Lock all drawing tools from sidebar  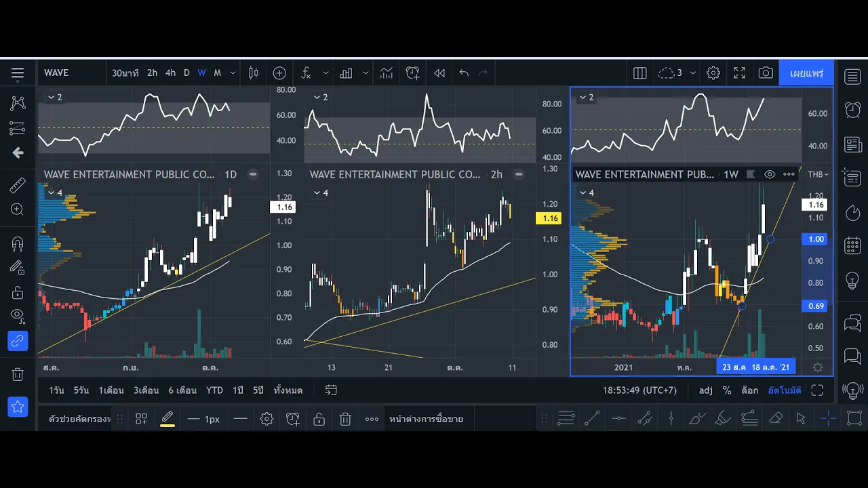(x=18, y=292)
